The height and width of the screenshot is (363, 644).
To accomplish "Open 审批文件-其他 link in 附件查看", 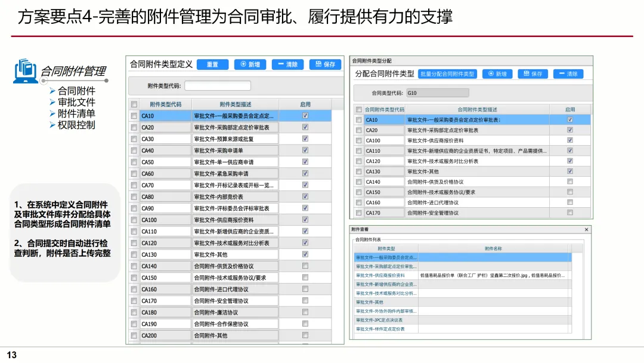I will 370,302.
